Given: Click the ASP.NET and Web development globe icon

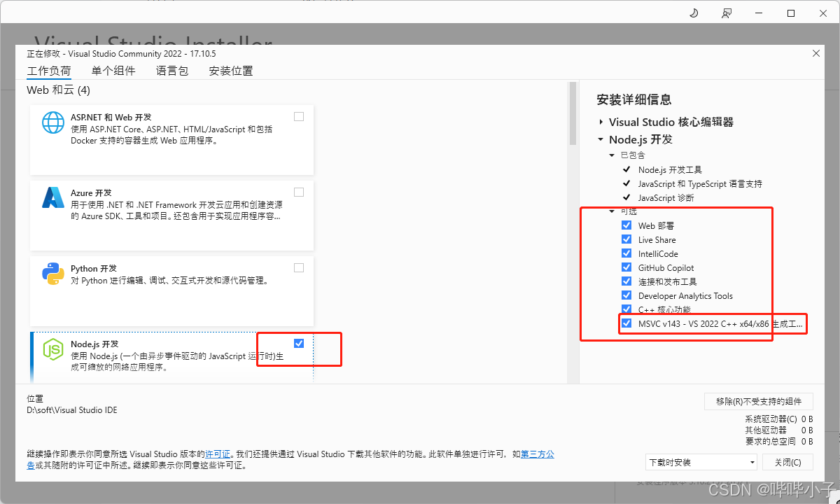Looking at the screenshot, I should point(53,122).
